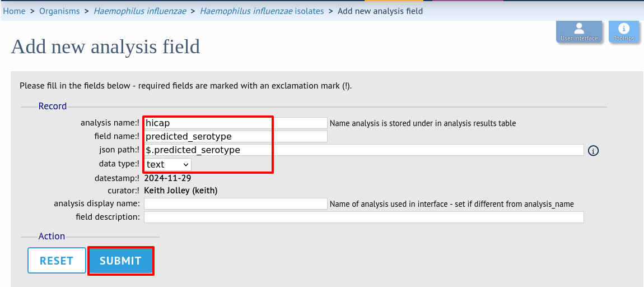Select the datestamp value 2024-11-29
Screen dimensions: 644x287
167,178
